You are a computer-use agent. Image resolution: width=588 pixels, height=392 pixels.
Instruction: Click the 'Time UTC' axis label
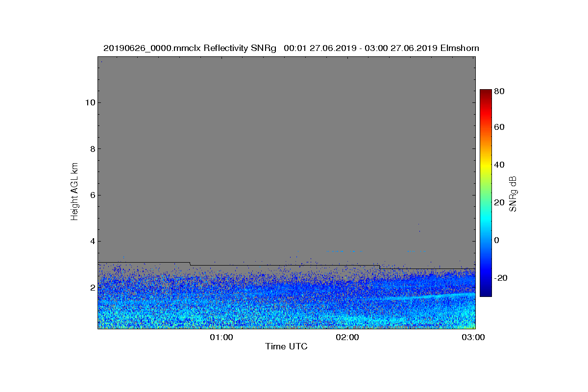click(x=287, y=346)
